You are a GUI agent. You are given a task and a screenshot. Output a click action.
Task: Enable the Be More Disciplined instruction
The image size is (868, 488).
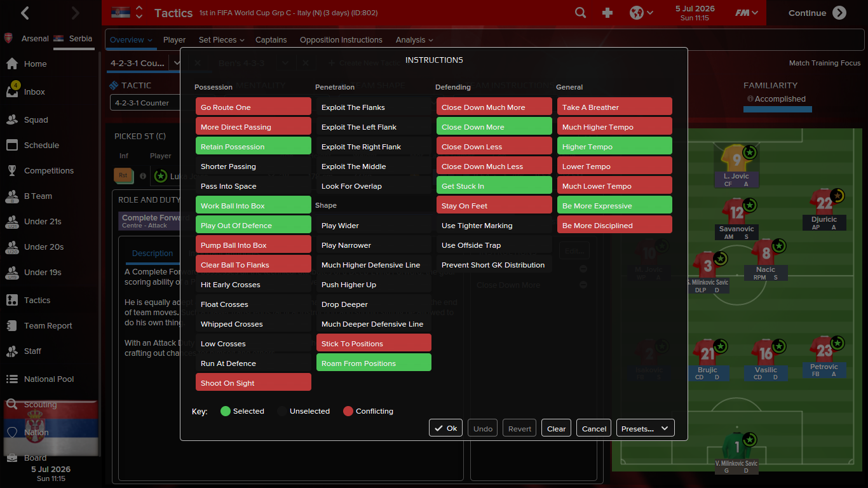614,226
